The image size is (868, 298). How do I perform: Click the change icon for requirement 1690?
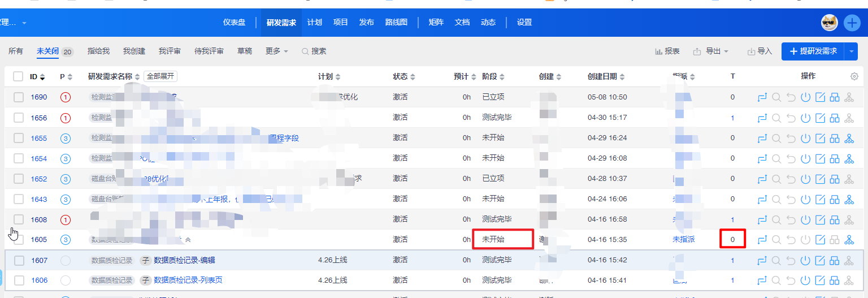pos(762,97)
